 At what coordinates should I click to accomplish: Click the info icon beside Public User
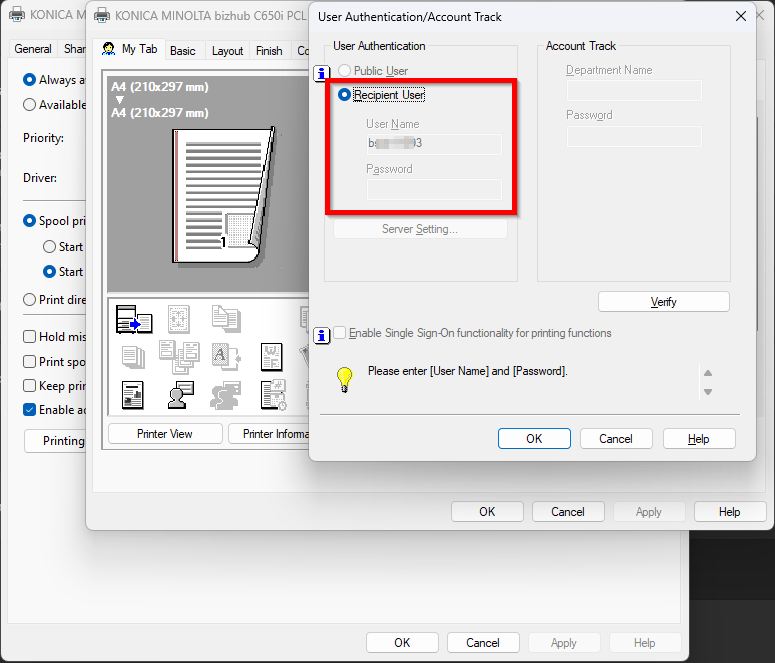(x=322, y=72)
